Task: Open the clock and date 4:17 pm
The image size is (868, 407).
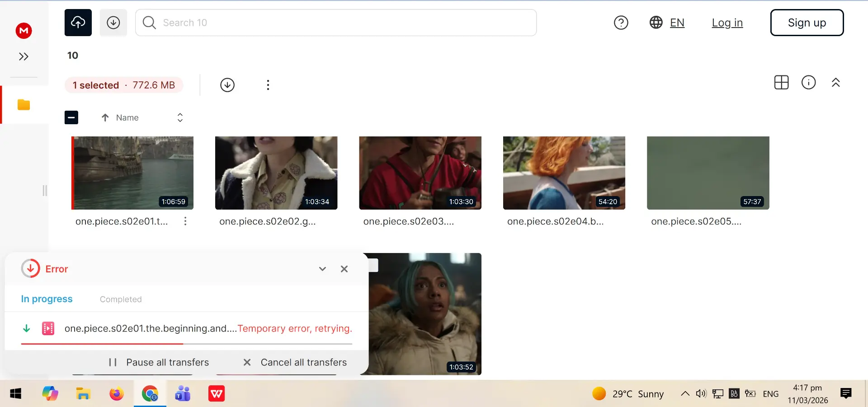Action: 808,394
